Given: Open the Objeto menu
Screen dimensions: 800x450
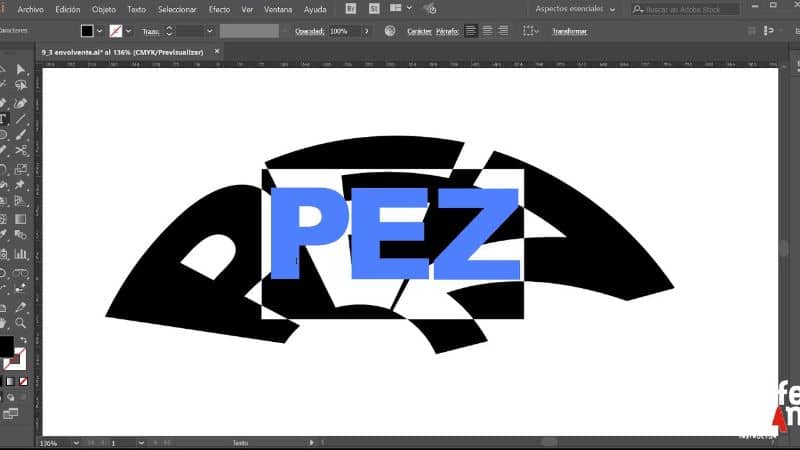Looking at the screenshot, I should [104, 9].
